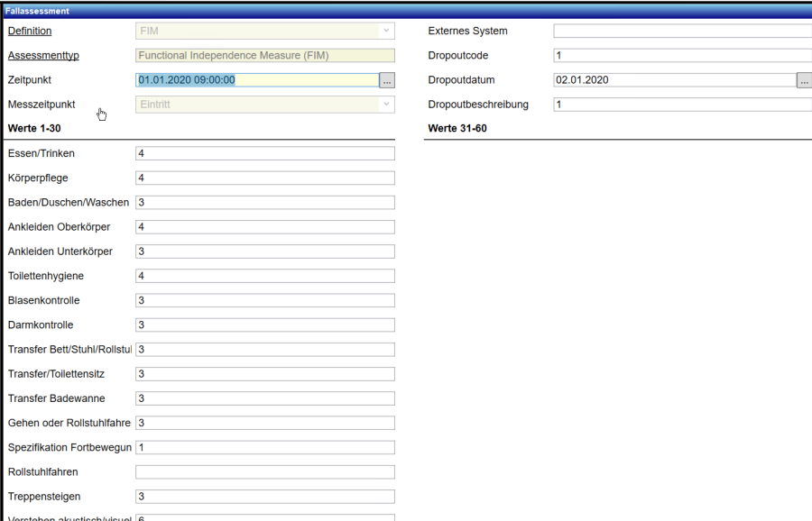The width and height of the screenshot is (812, 521).
Task: Click the 'Darmkontrolle' label
Action: point(41,324)
